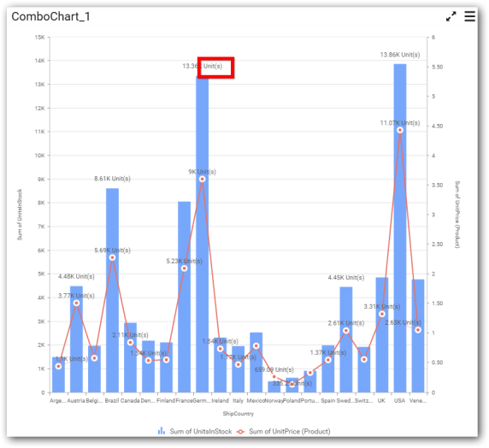Click the Brazil line marker at 5.69K
Image resolution: width=489 pixels, height=448 pixels.
pyautogui.click(x=112, y=257)
